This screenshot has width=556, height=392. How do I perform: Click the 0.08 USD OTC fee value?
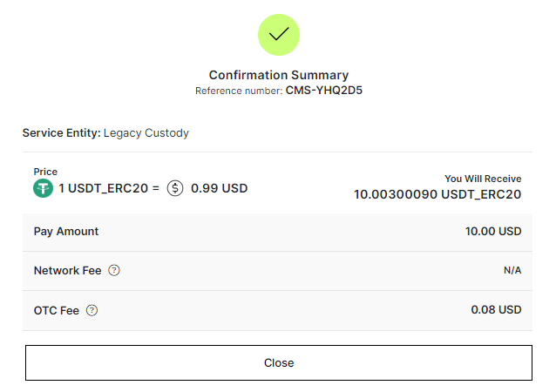496,310
